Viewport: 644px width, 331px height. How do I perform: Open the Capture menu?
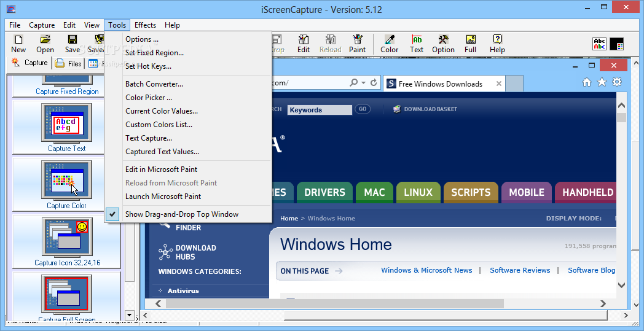point(42,25)
